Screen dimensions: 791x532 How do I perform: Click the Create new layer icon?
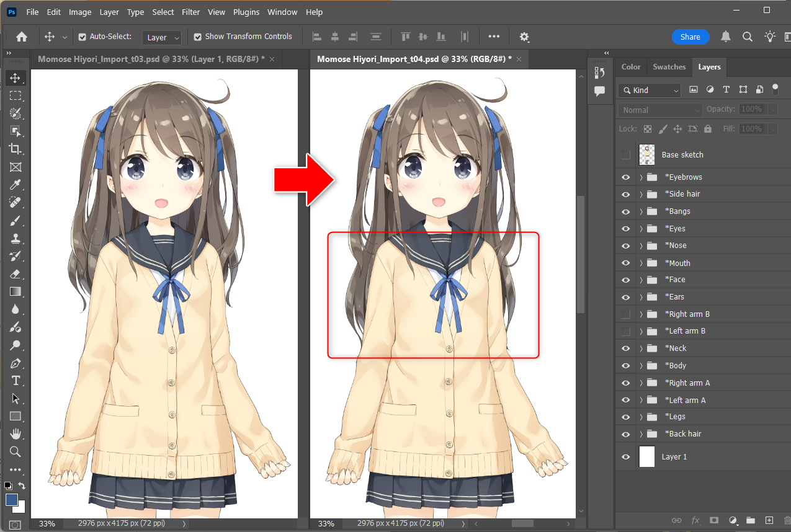(769, 520)
